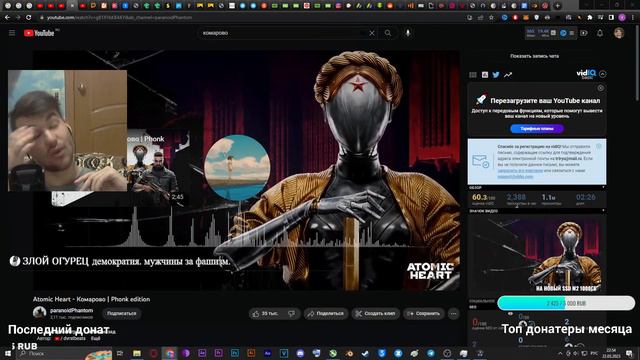Open the paranoidPhantom channel name
This screenshot has height=360, width=640.
[x=71, y=311]
